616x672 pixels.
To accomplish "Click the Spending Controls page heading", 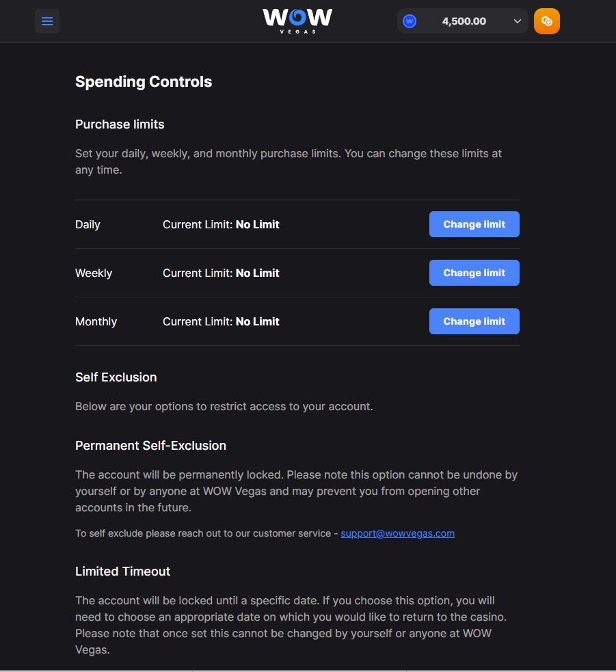I will pos(144,82).
